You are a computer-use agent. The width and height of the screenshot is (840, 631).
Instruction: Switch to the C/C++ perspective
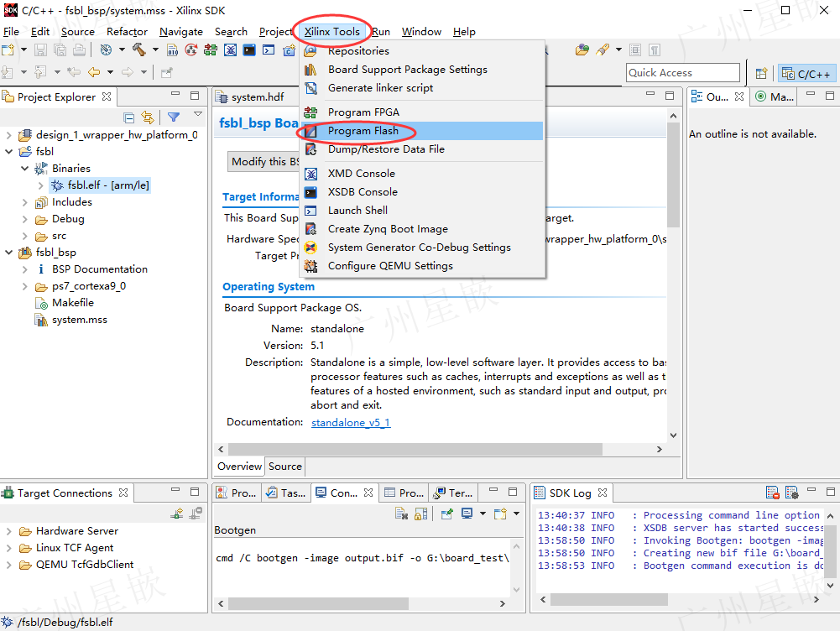point(806,73)
